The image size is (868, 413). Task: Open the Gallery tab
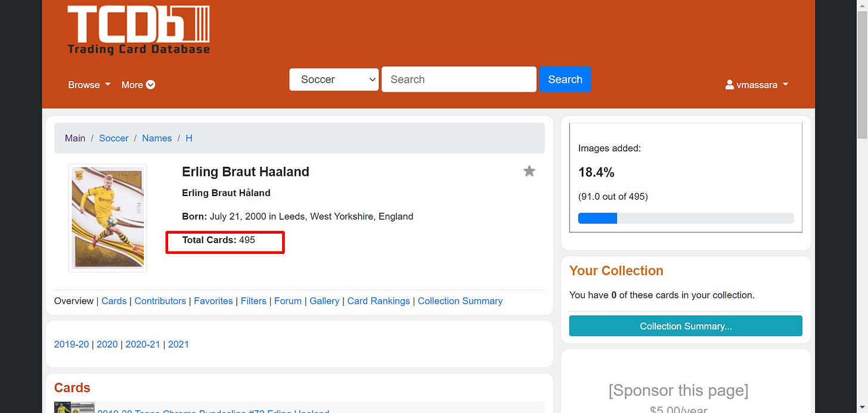point(324,301)
